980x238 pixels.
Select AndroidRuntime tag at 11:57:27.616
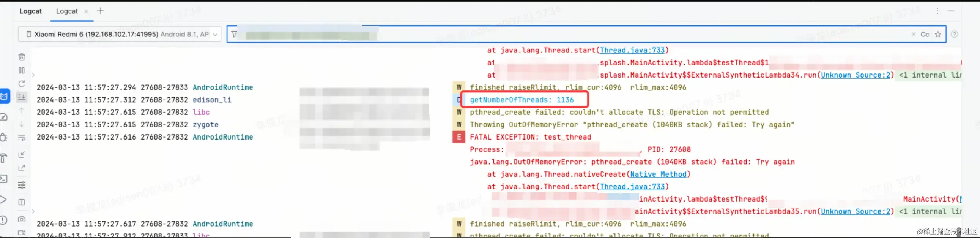tap(222, 137)
